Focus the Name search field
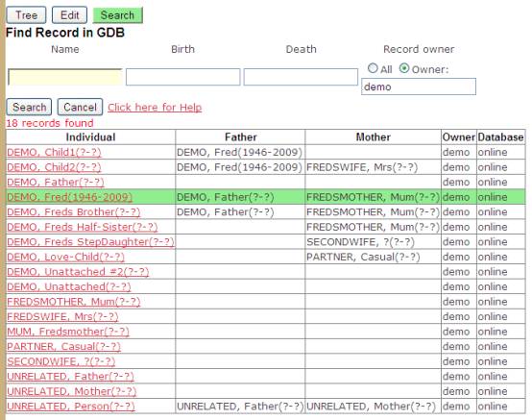The width and height of the screenshot is (532, 420). click(64, 77)
